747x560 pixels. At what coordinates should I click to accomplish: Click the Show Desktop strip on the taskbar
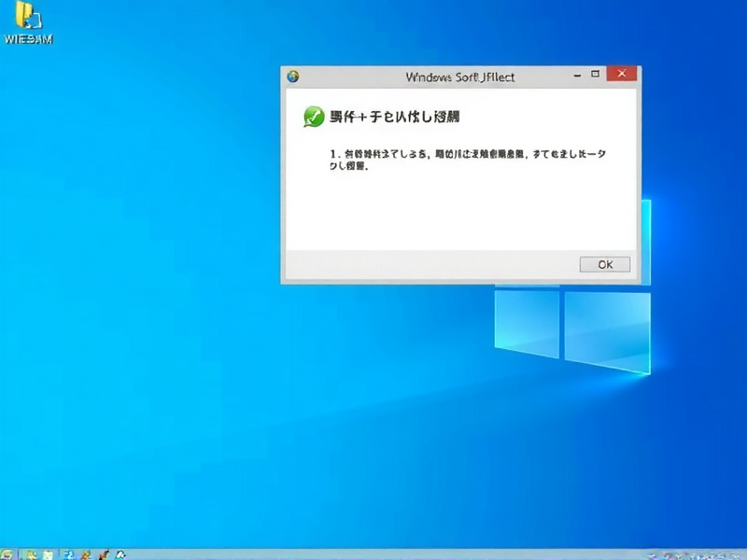pyautogui.click(x=744, y=554)
